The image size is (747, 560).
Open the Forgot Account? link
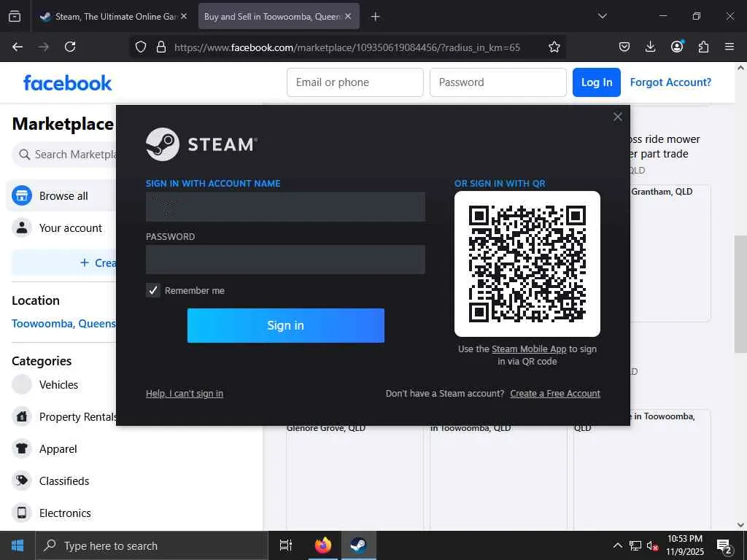pos(670,82)
